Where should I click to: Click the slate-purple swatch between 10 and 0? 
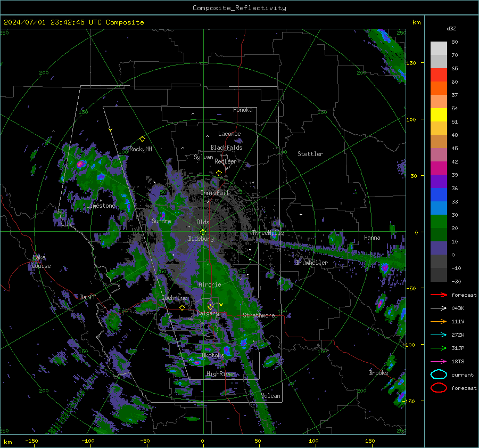pos(439,248)
